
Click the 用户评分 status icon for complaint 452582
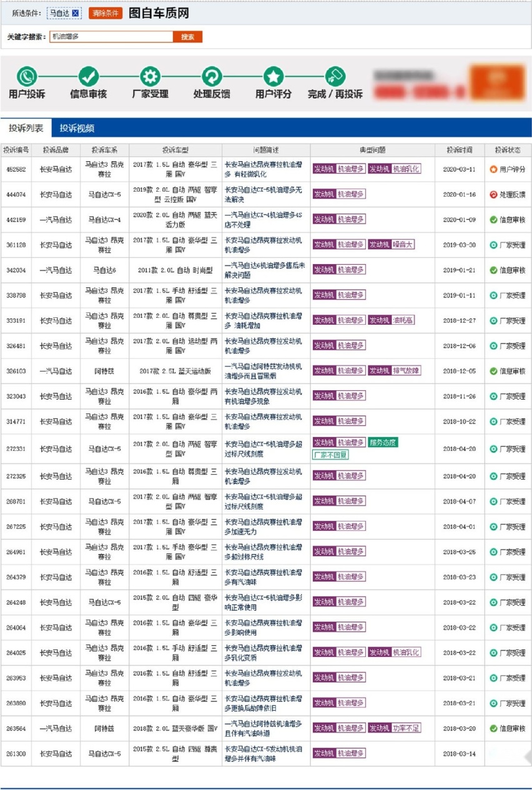click(x=493, y=169)
